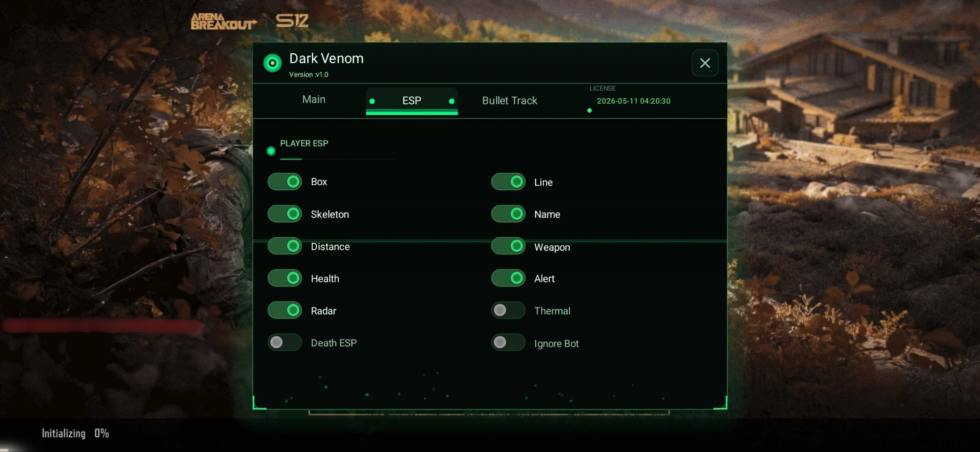This screenshot has height=452, width=980.
Task: Disable the Name display toggle
Action: click(x=508, y=214)
